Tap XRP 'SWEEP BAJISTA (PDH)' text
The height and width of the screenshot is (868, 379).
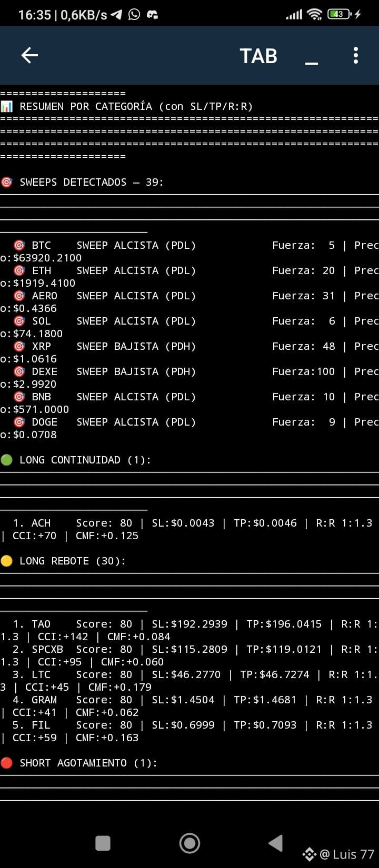(x=136, y=346)
